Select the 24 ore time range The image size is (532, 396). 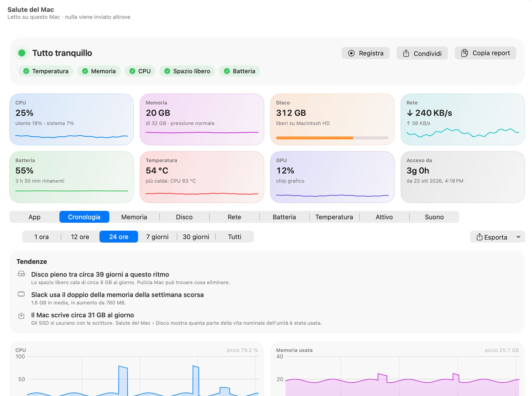coord(119,237)
